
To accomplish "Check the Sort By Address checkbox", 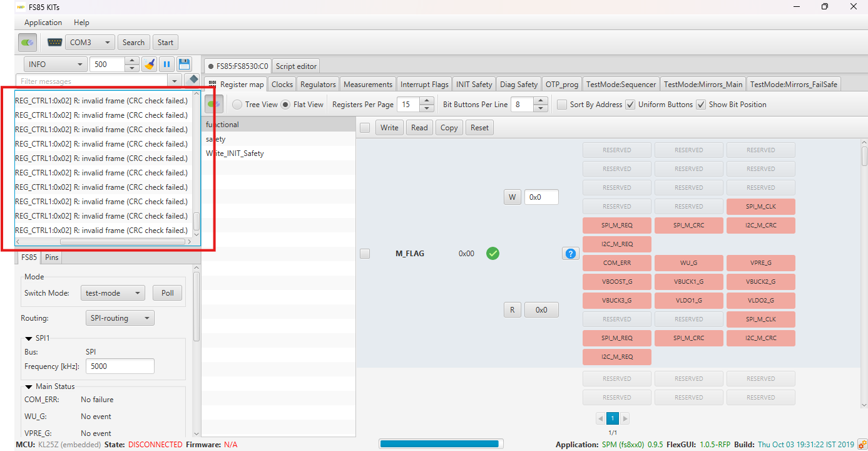I will [561, 104].
